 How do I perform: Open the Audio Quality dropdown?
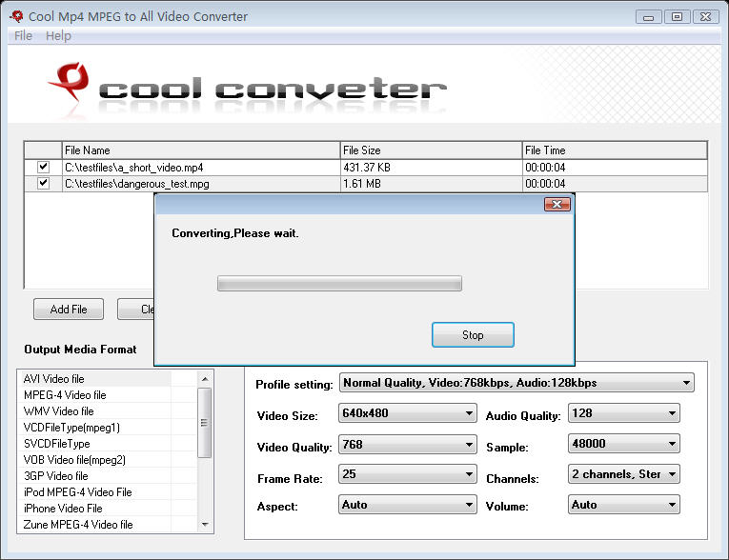coord(623,413)
